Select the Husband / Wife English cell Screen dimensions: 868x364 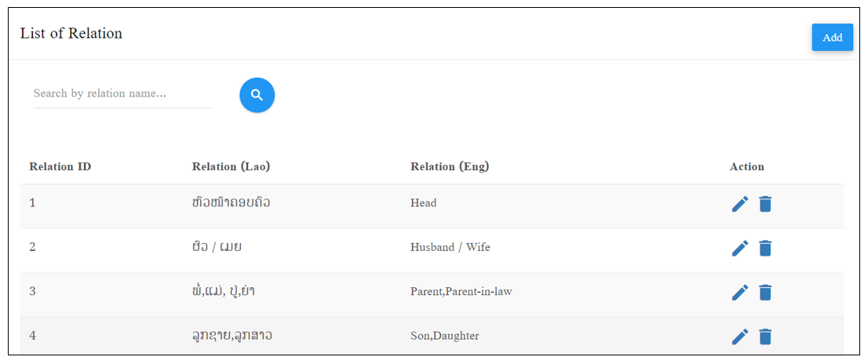pyautogui.click(x=450, y=247)
